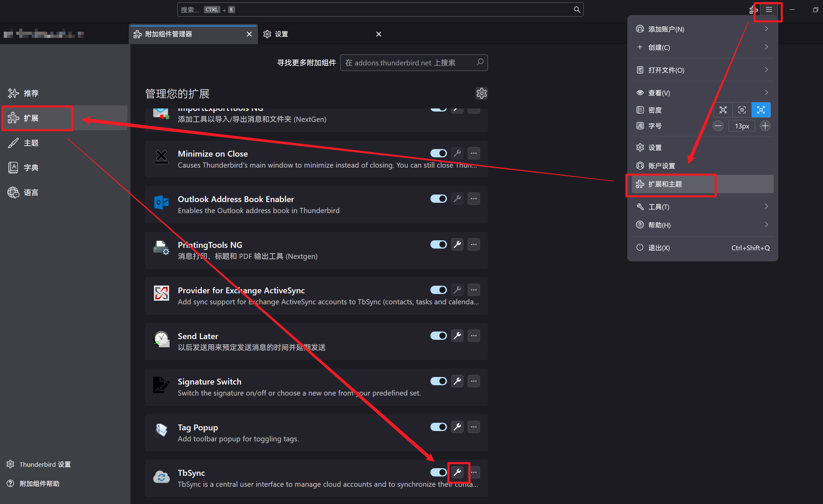This screenshot has width=823, height=504.
Task: Decrease font size with minus button
Action: (x=718, y=126)
